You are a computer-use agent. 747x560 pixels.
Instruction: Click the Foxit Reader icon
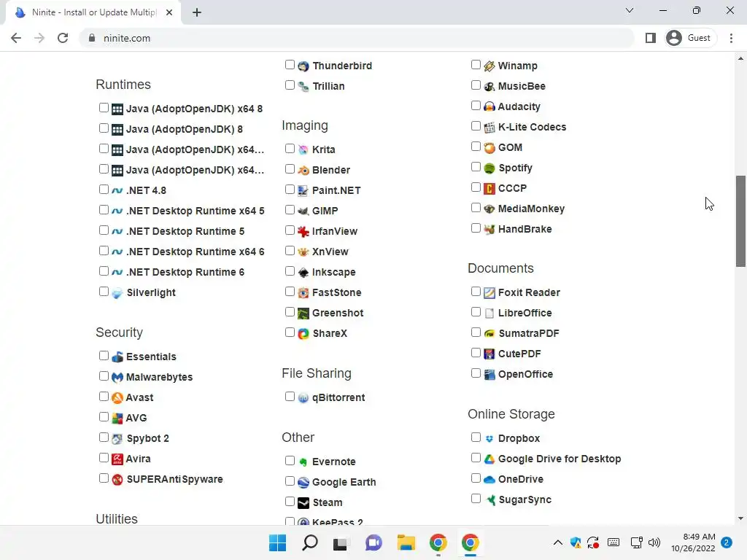tap(489, 293)
